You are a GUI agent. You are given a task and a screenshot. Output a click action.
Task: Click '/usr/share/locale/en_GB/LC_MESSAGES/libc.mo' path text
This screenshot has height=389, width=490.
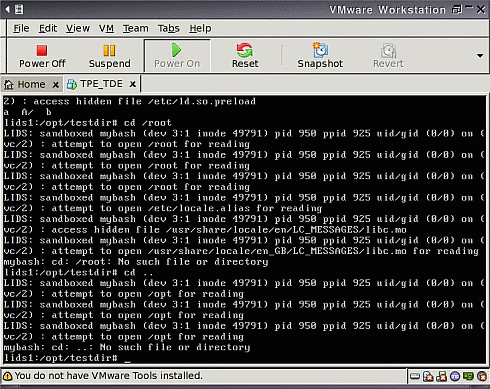(x=277, y=251)
